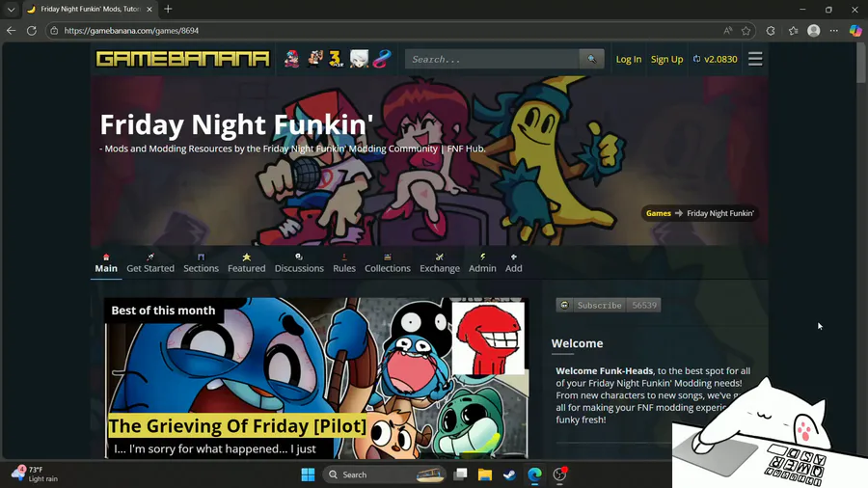Click the GameBanana logo

(182, 59)
